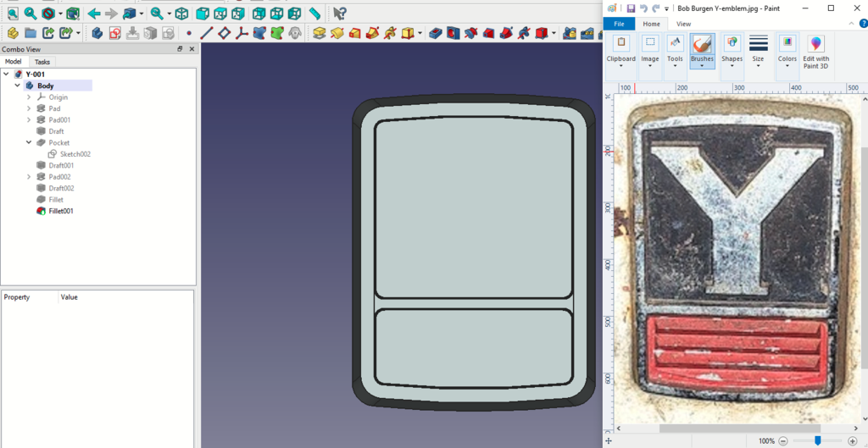The width and height of the screenshot is (868, 448).
Task: Select Paint's Home ribbon tab
Action: 652,24
